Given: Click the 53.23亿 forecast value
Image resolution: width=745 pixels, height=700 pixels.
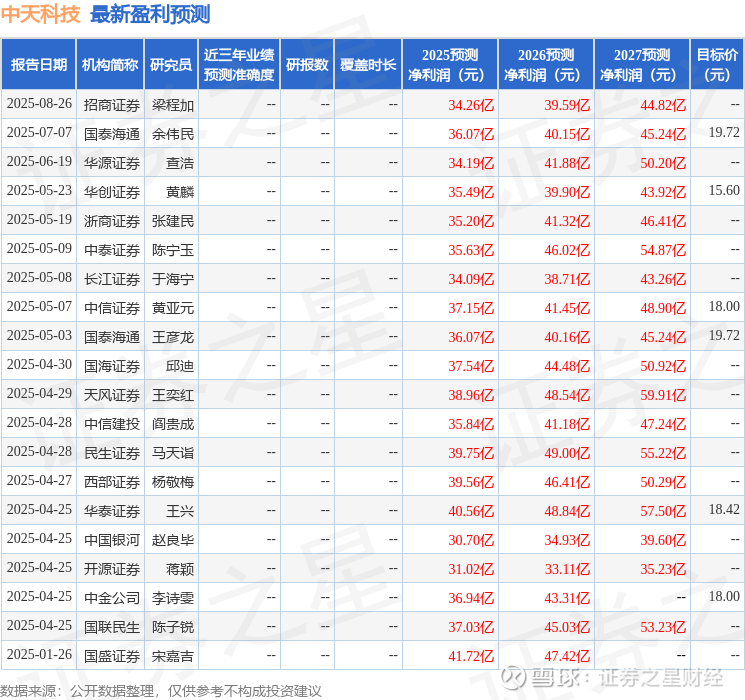Looking at the screenshot, I should (663, 627).
